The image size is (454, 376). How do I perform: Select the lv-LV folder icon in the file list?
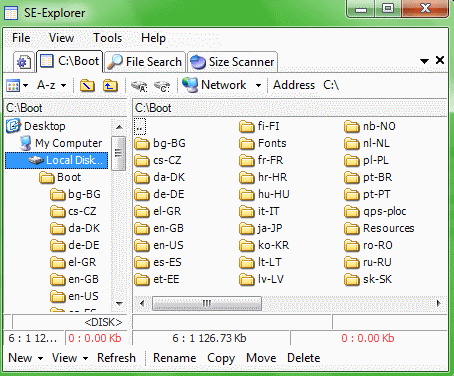[247, 280]
